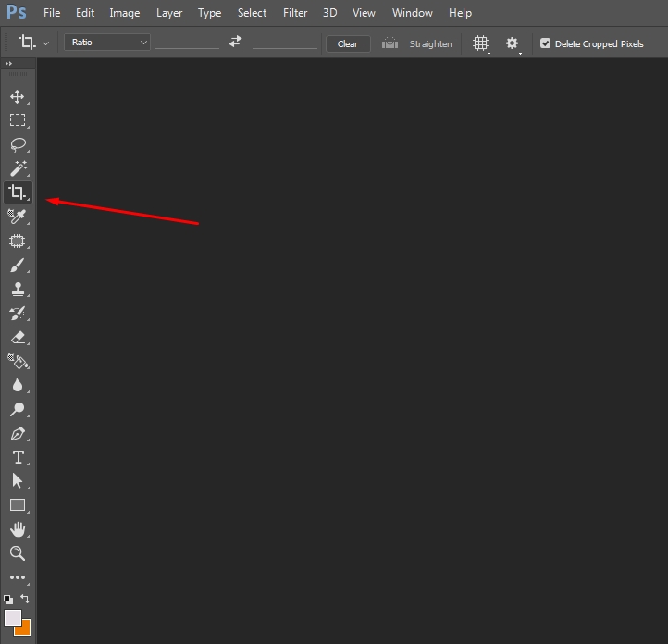Open the Ratio preset dropdown
668x644 pixels.
click(107, 43)
